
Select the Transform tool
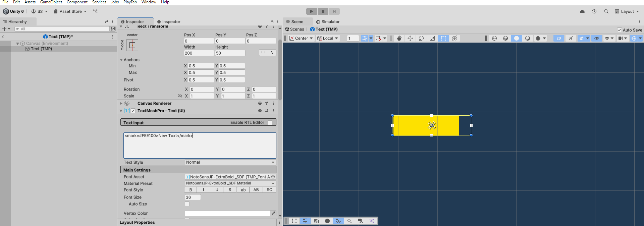tap(454, 38)
